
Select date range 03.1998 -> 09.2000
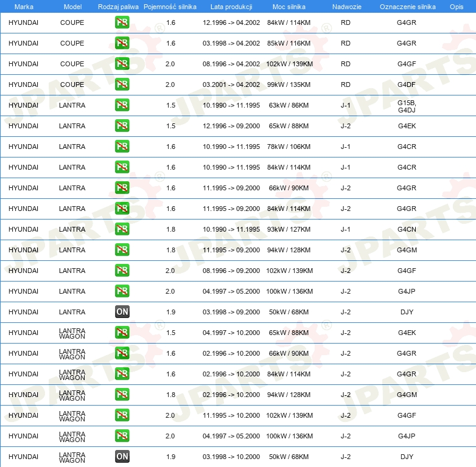(x=231, y=312)
